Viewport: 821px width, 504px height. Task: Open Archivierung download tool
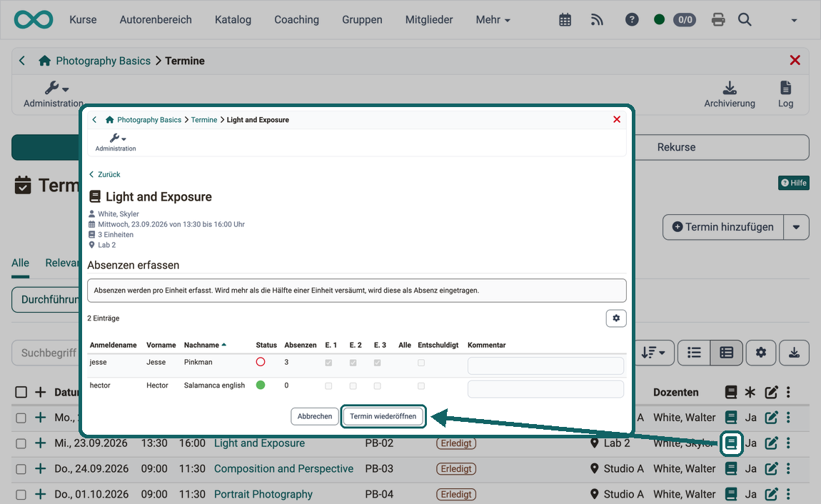pyautogui.click(x=730, y=95)
